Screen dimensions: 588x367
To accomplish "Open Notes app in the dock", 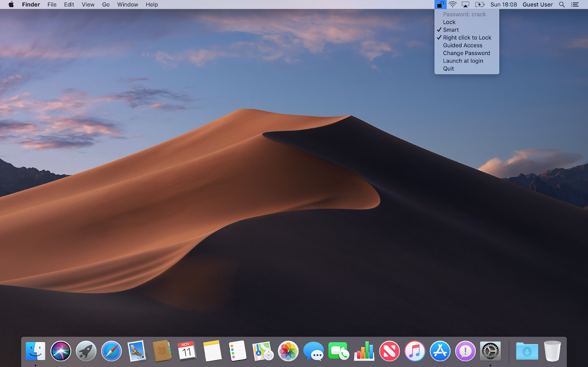I will tap(212, 351).
